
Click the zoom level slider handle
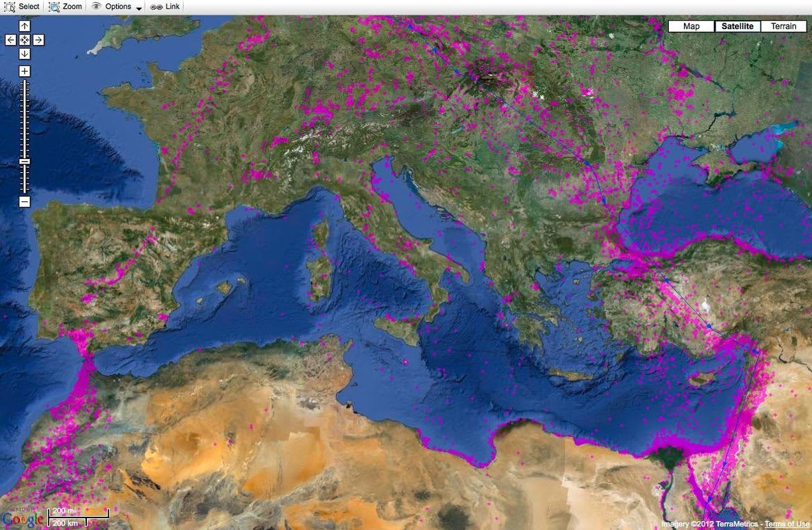[25, 161]
